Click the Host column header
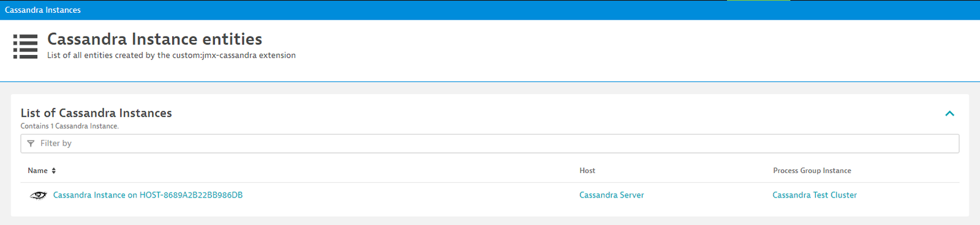980x225 pixels. tap(587, 171)
